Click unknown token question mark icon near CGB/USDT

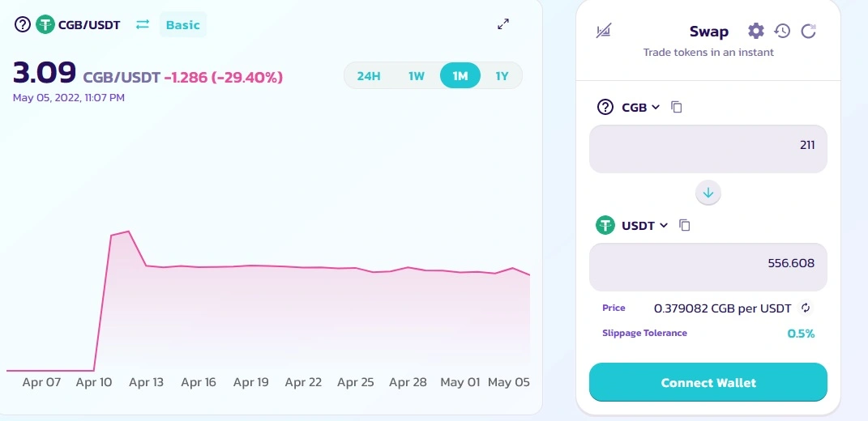[x=22, y=24]
